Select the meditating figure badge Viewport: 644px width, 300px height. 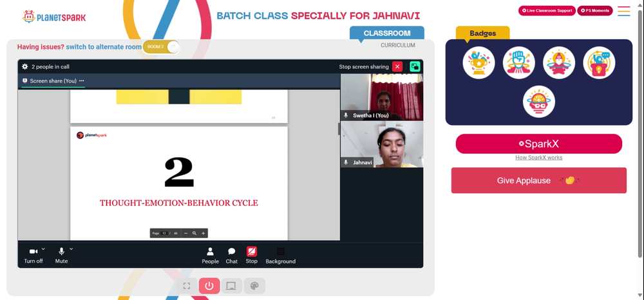click(559, 62)
